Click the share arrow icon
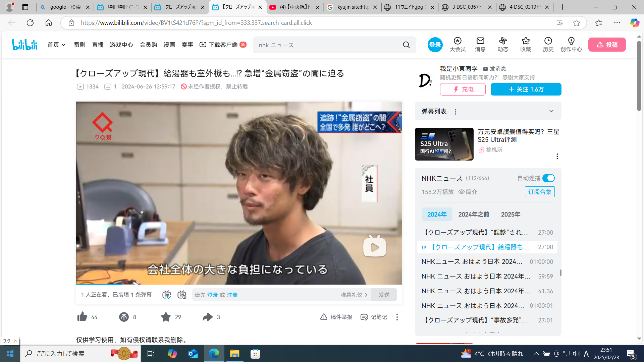Image resolution: width=644 pixels, height=362 pixels. [208, 317]
